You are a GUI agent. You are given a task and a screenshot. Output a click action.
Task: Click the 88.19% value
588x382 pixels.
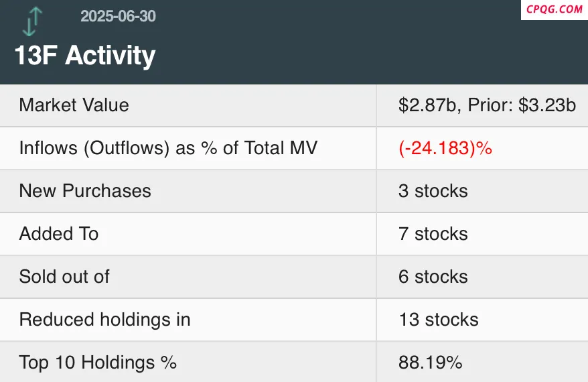pyautogui.click(x=430, y=363)
